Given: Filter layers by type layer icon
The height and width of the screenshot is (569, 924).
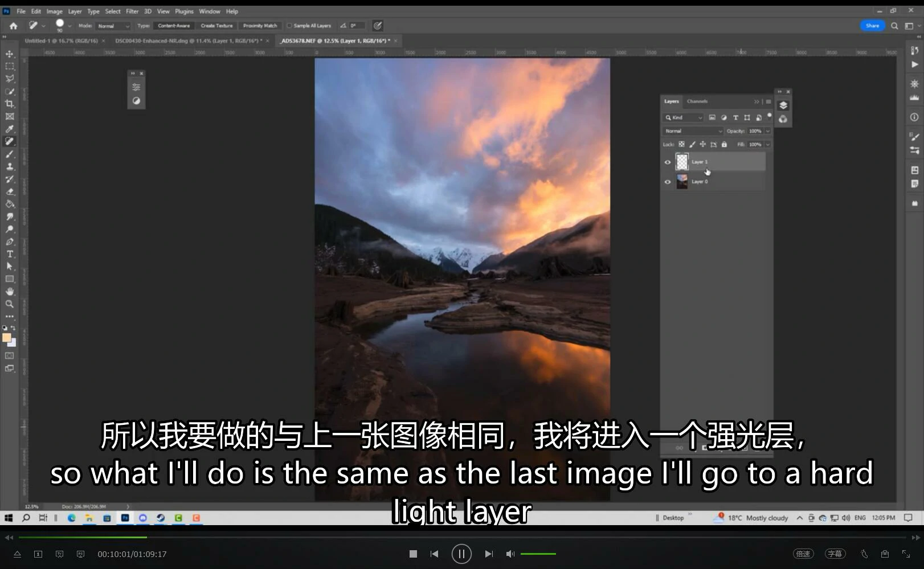Looking at the screenshot, I should tap(735, 117).
